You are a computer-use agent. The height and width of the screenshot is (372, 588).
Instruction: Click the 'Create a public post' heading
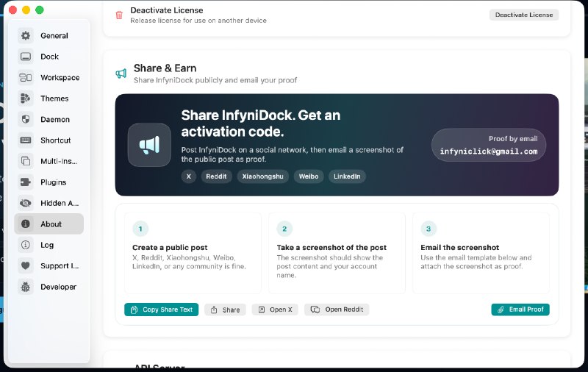tap(170, 248)
